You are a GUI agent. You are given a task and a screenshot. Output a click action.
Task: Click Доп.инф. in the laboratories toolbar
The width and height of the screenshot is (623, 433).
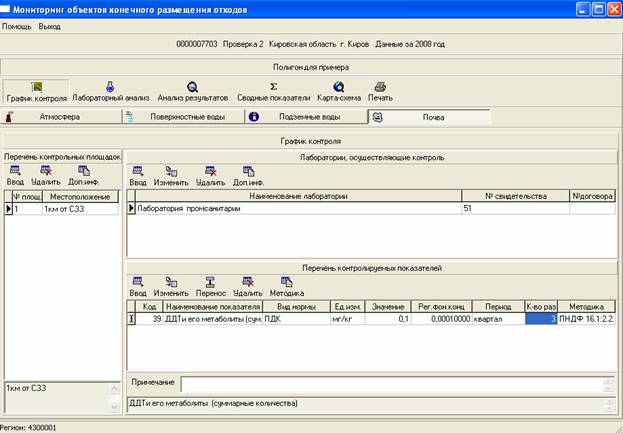point(248,176)
